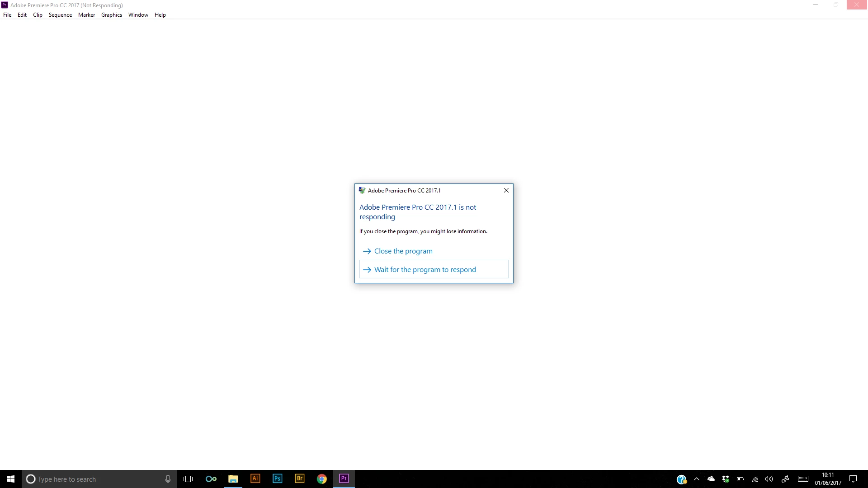Choose Wait for the program to respond
868x488 pixels.
coord(425,270)
